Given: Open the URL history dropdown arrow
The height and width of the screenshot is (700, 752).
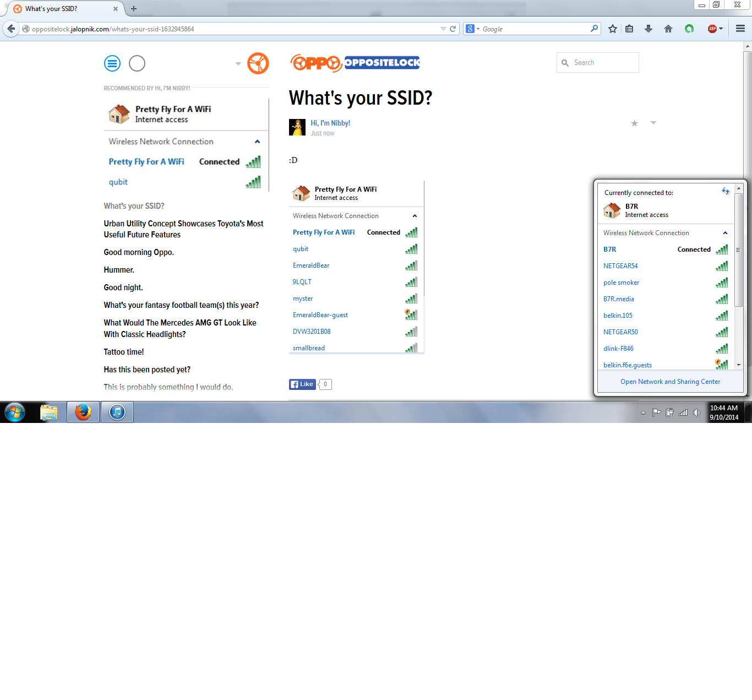Looking at the screenshot, I should (x=443, y=29).
